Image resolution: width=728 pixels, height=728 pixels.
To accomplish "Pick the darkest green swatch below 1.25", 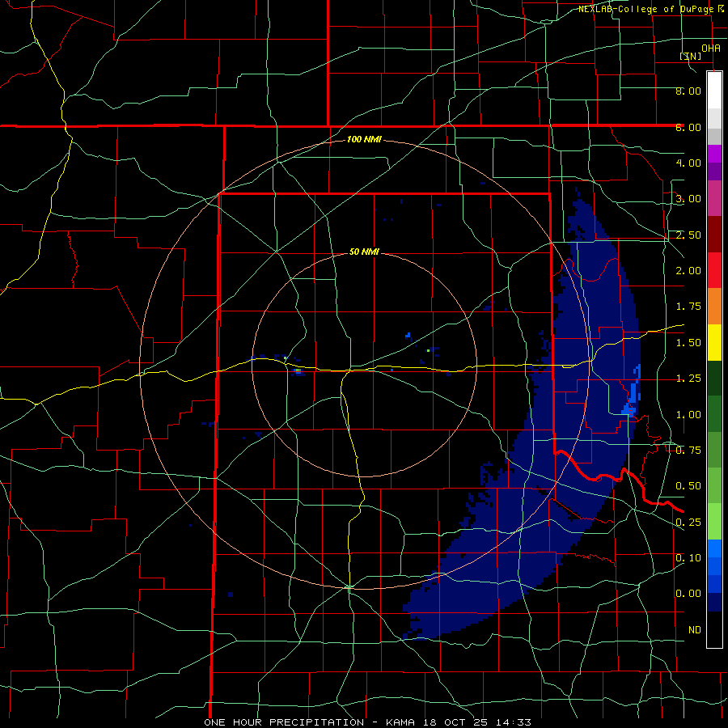I will click(x=714, y=378).
